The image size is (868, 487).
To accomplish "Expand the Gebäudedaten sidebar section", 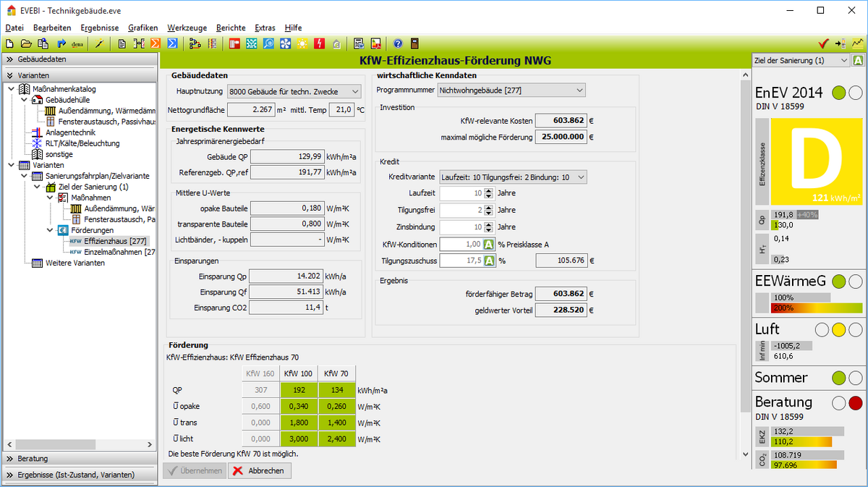I will (80, 59).
